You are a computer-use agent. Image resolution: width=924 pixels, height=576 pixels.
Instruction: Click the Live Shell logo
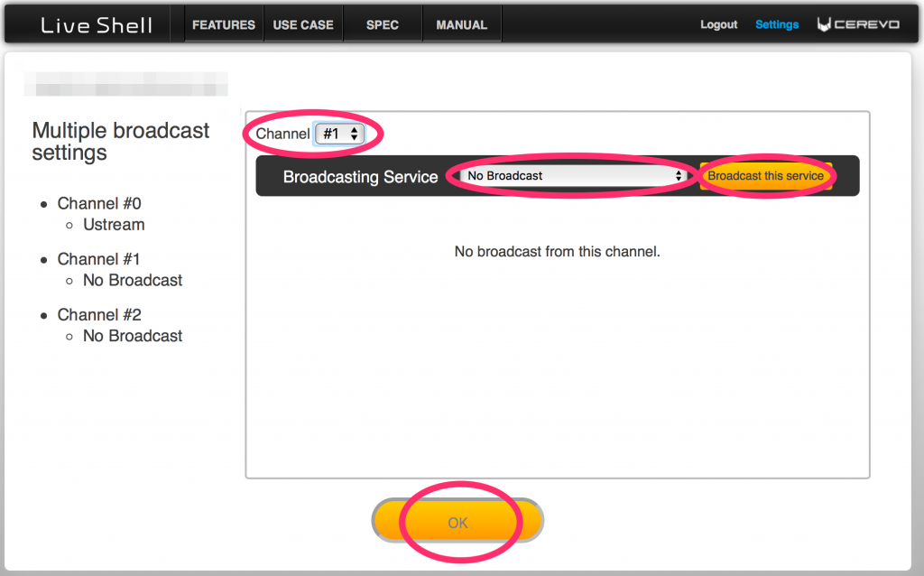[x=96, y=25]
